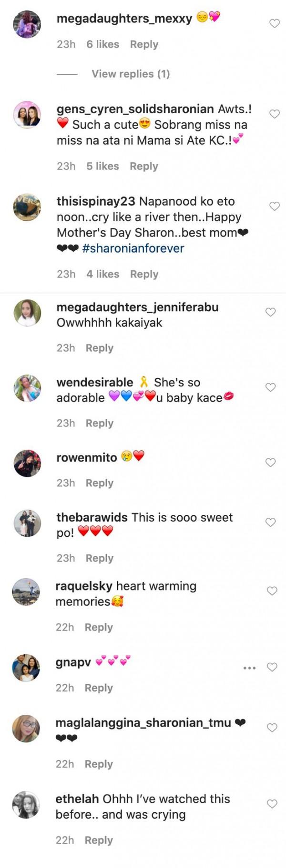
Task: View the '5 likes' list on gens_cyren's comment
Action: click(102, 166)
